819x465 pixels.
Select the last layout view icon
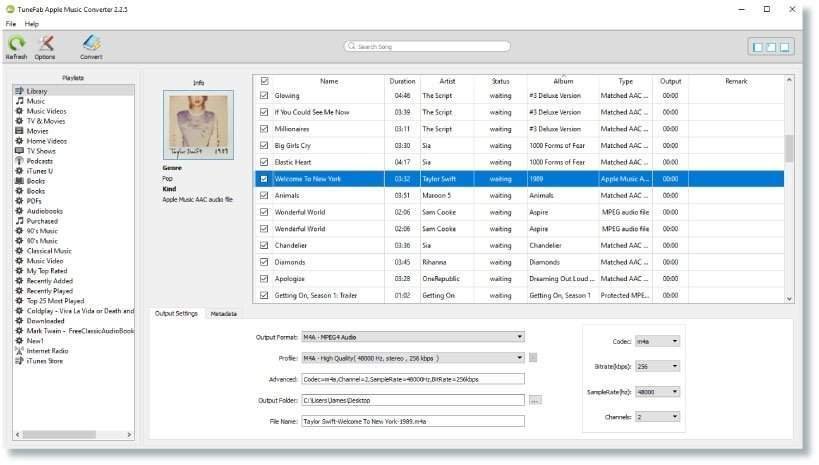pyautogui.click(x=785, y=47)
